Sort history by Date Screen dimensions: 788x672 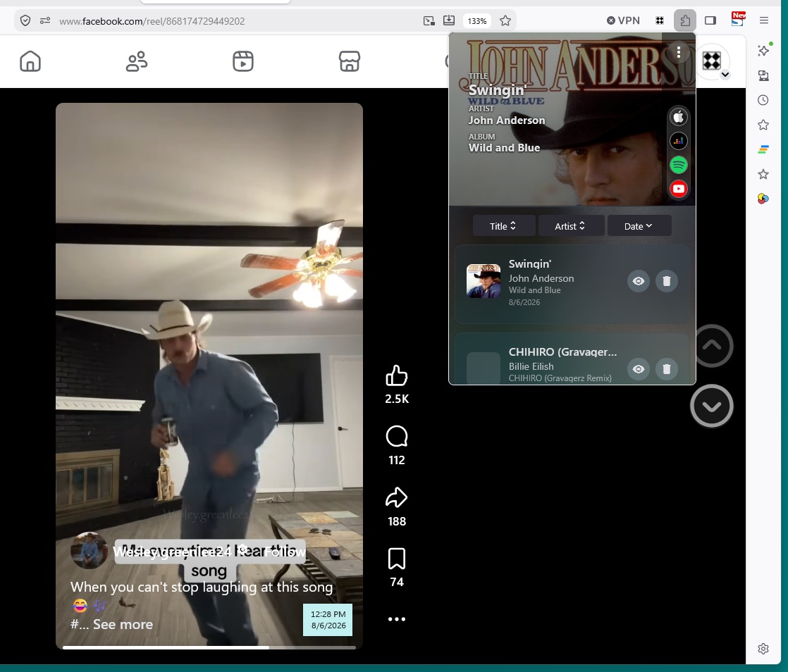(639, 226)
